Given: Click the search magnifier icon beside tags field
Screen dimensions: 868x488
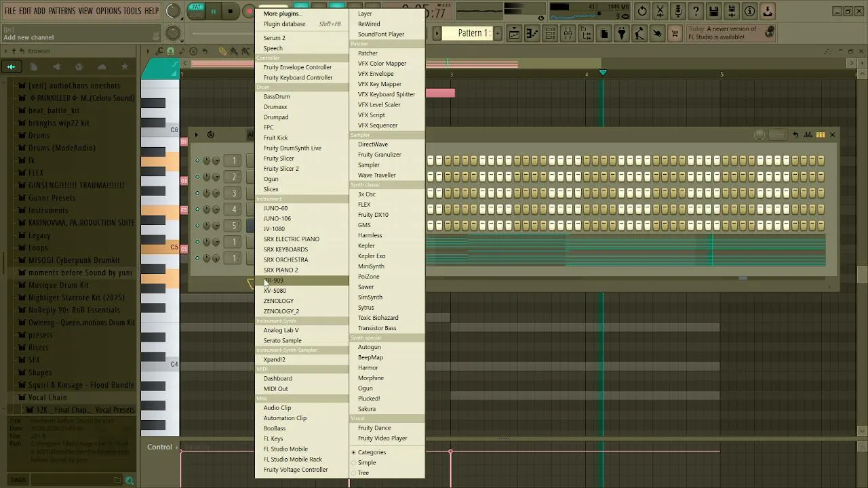Looking at the screenshot, I should (x=130, y=481).
